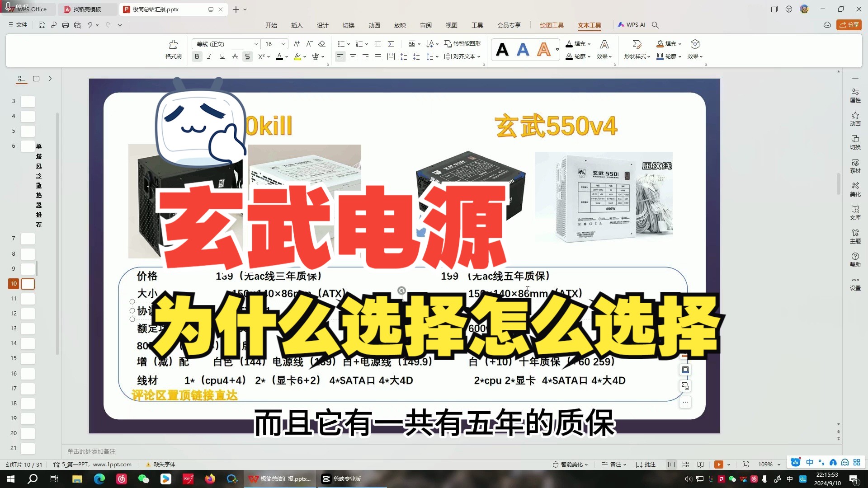Toggle strikethrough formatting

click(x=235, y=56)
